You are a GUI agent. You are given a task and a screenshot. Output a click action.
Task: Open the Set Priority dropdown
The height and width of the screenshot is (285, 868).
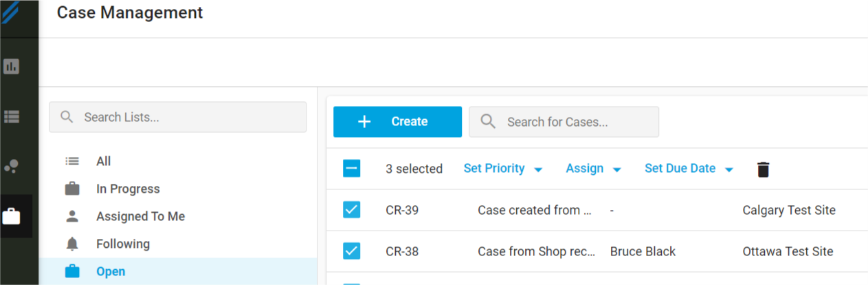[502, 169]
